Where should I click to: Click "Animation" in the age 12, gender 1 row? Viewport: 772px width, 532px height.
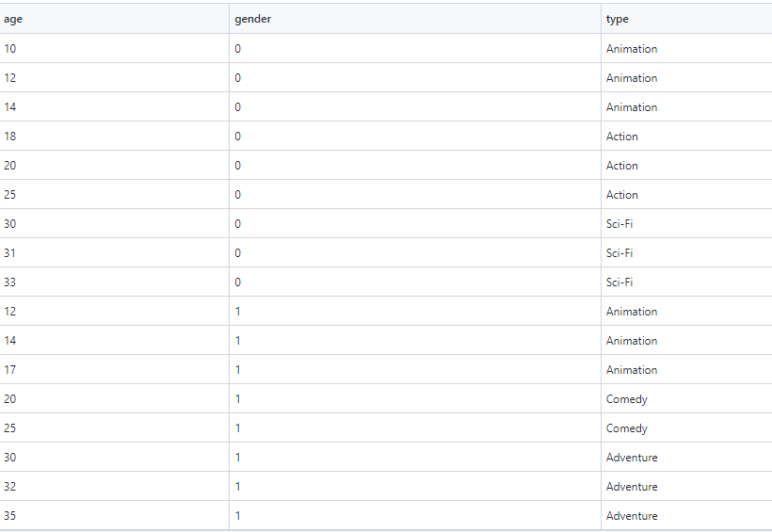point(632,312)
